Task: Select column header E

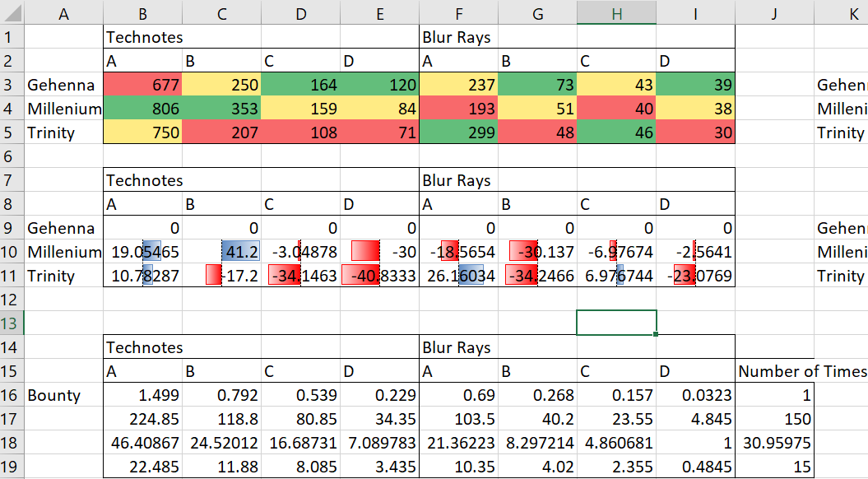Action: click(x=380, y=12)
